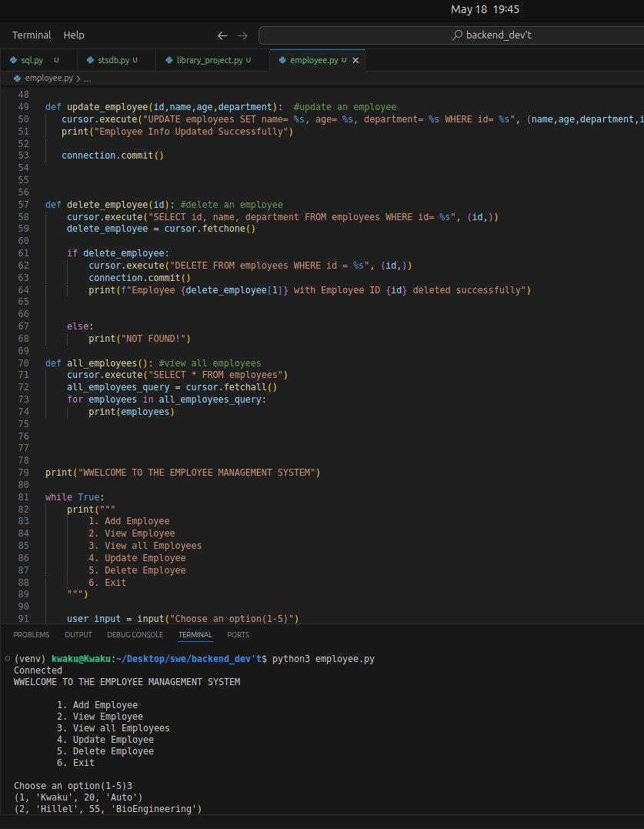Click line number 70 in gutter
This screenshot has width=644, height=829.
click(23, 363)
